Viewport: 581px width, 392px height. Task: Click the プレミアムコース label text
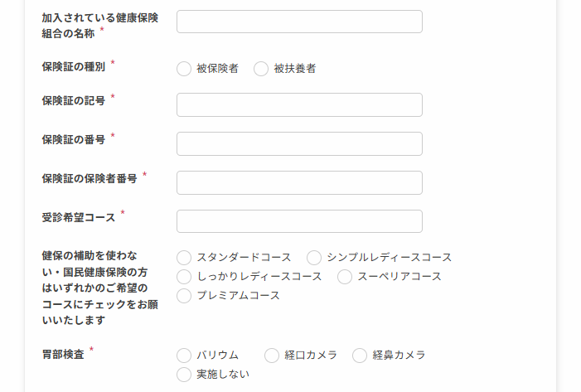[238, 295]
